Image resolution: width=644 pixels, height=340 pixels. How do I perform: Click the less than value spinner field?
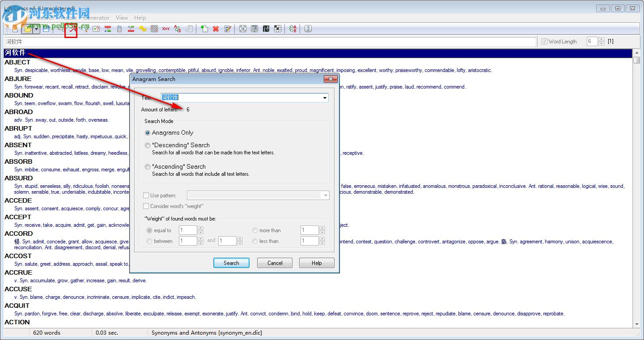click(309, 241)
